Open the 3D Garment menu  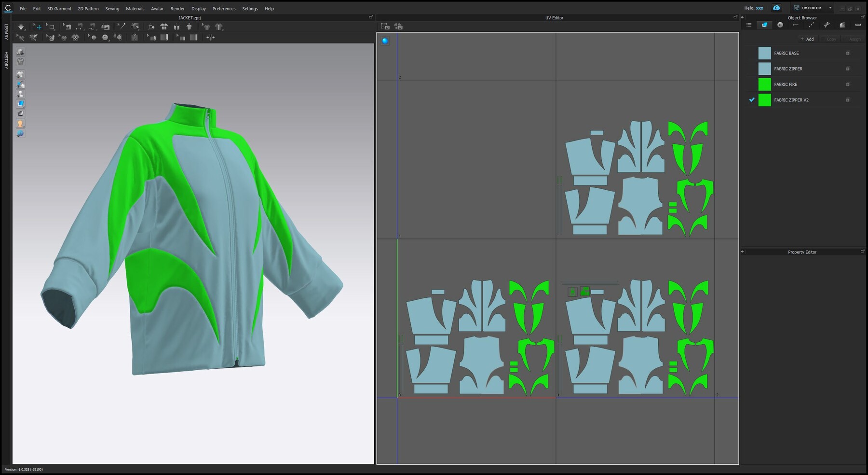click(x=59, y=8)
